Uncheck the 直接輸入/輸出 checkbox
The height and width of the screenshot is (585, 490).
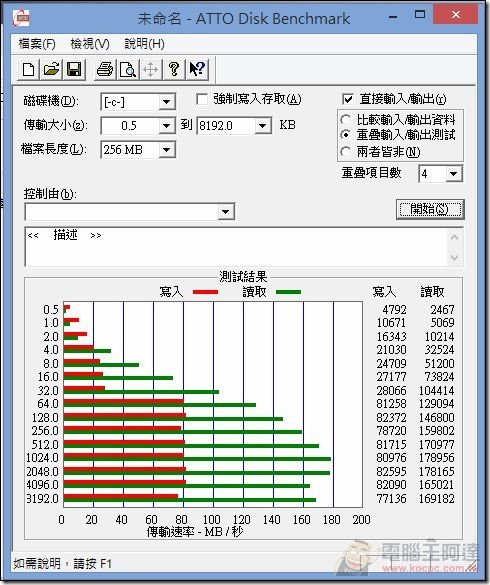click(347, 99)
